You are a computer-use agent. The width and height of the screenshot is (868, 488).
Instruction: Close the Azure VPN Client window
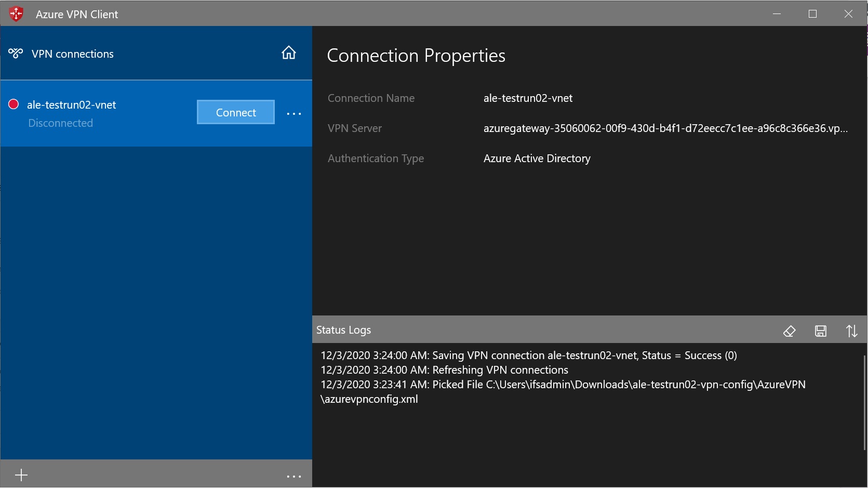849,14
